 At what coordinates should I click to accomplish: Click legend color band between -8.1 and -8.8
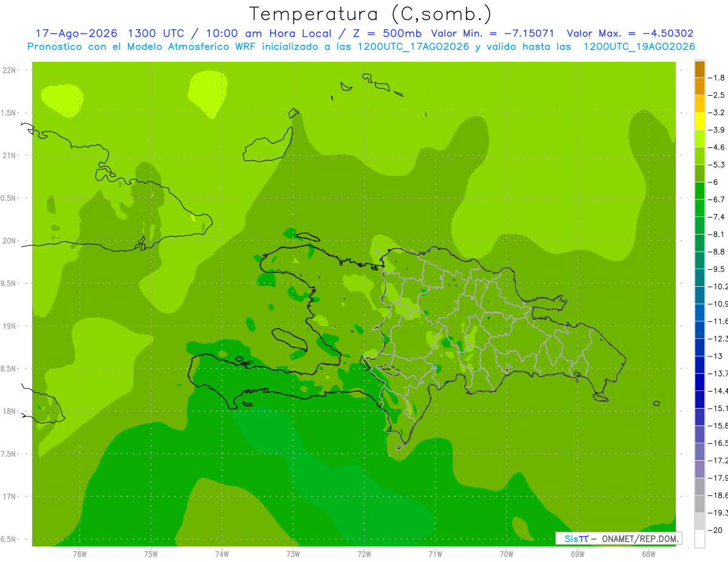coord(699,243)
